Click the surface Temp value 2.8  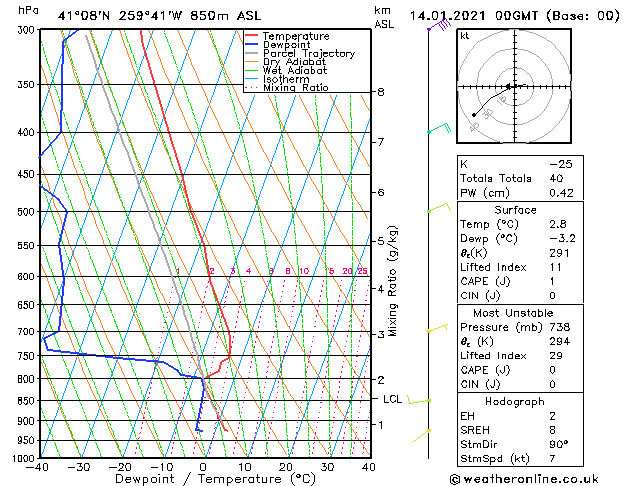(558, 224)
